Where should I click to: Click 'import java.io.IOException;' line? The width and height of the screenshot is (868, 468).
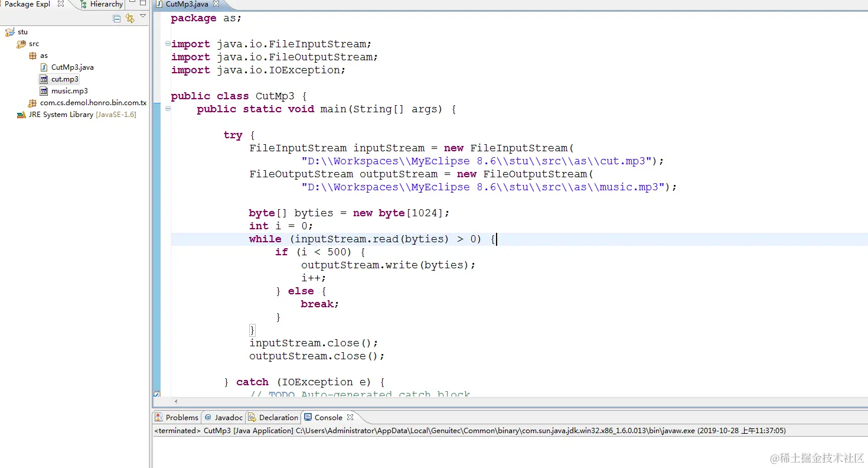(259, 70)
